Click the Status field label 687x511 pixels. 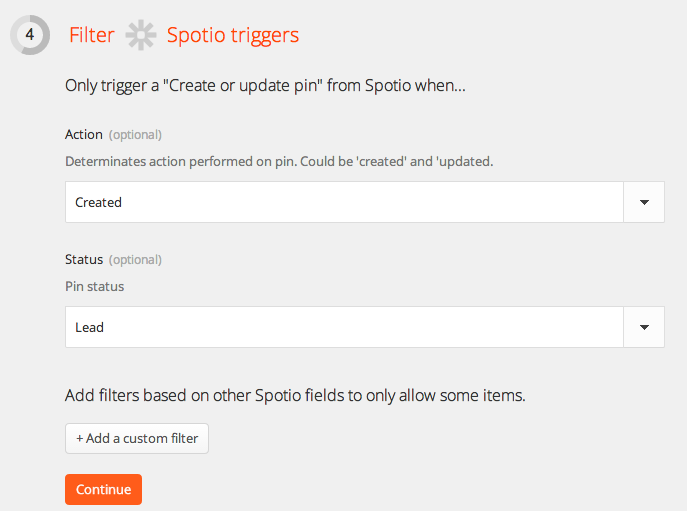coord(84,259)
